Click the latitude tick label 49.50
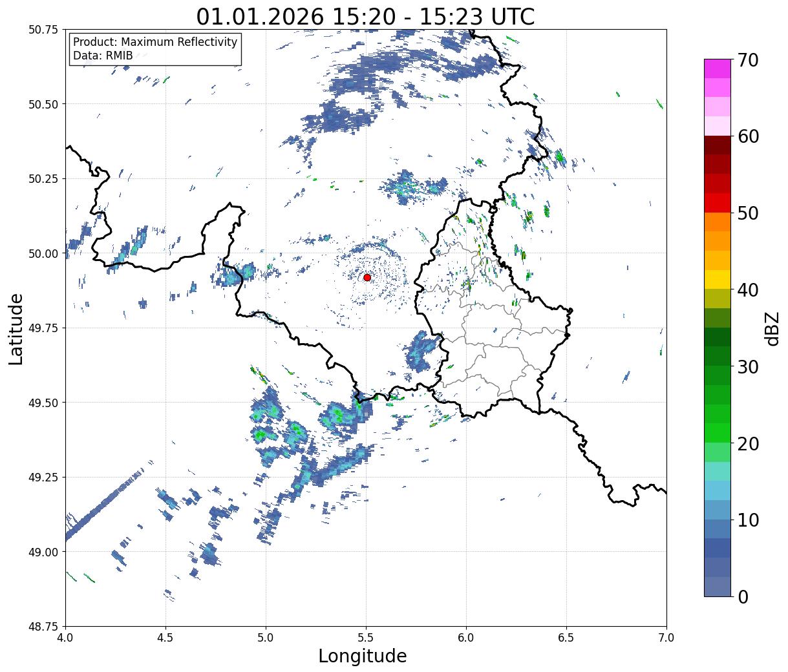The height and width of the screenshot is (672, 788). 43,403
